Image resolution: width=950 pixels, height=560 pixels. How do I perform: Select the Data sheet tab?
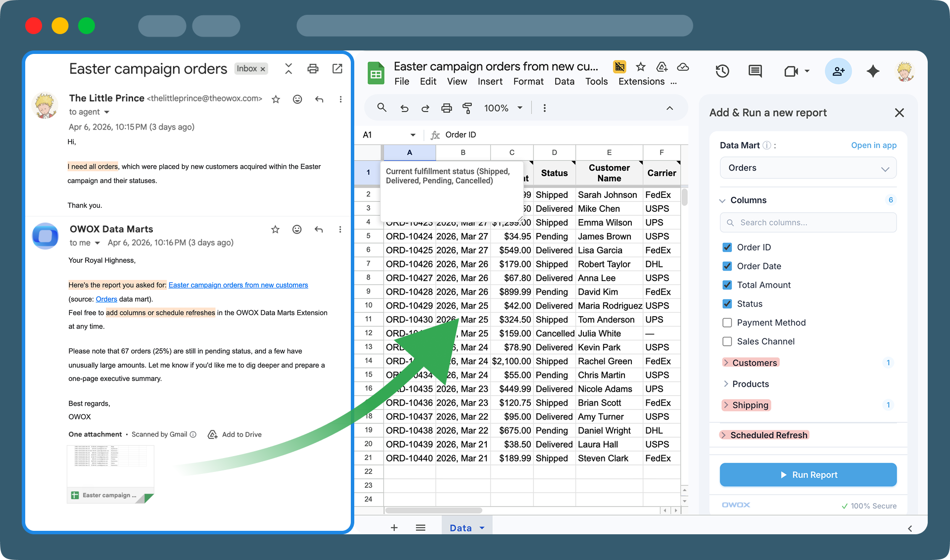click(x=460, y=528)
